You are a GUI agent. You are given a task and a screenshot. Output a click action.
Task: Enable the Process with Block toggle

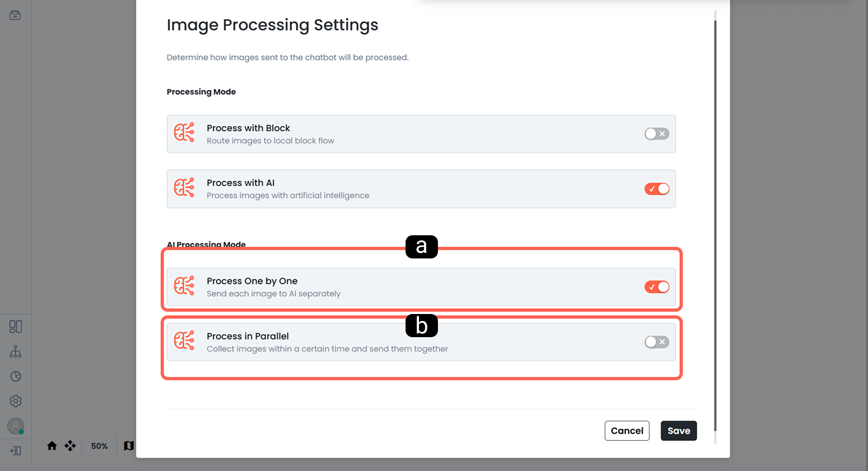pyautogui.click(x=656, y=134)
